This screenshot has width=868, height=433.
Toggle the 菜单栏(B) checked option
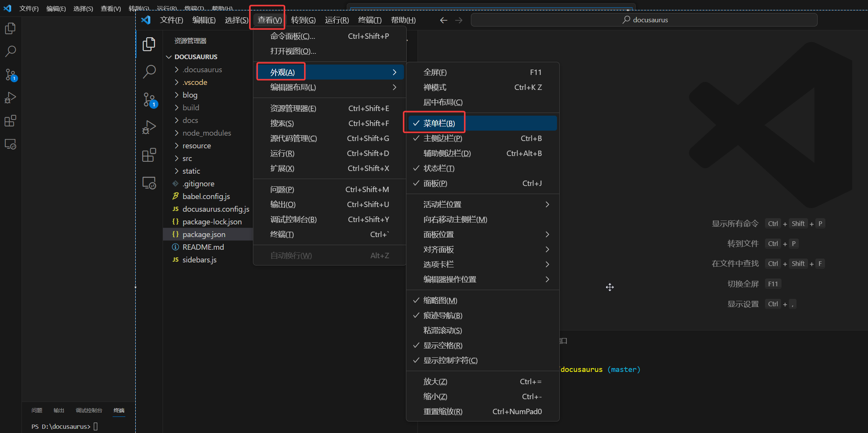click(x=482, y=123)
